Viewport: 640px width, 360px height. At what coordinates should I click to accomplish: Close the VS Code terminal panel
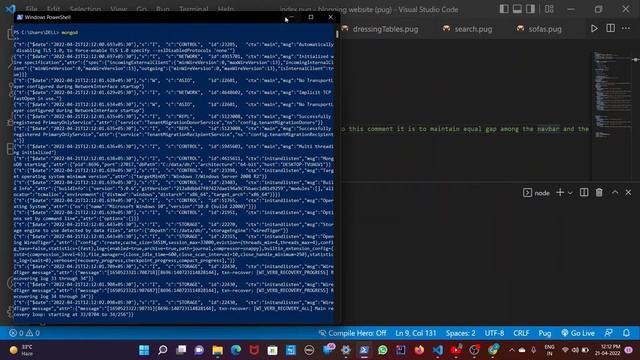[628, 193]
